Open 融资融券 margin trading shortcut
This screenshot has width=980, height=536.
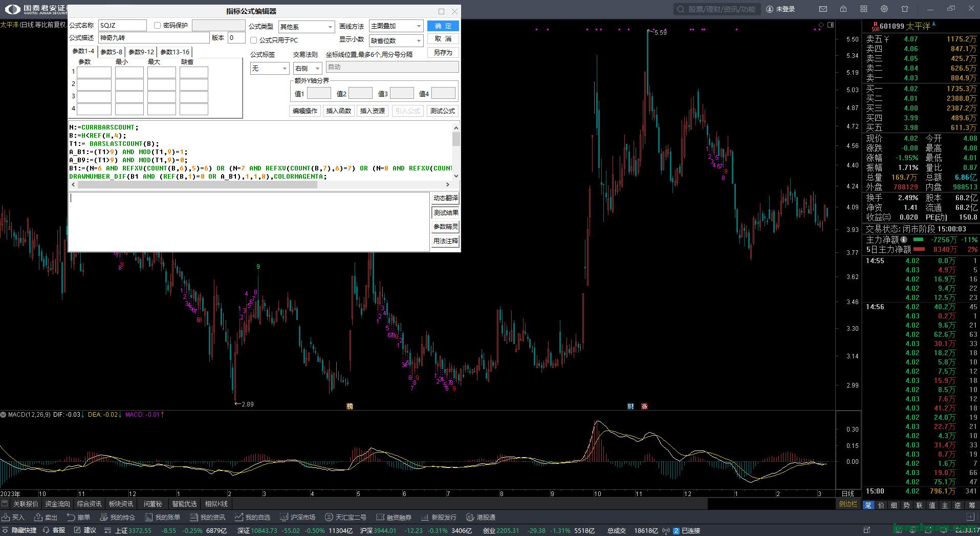pos(394,517)
